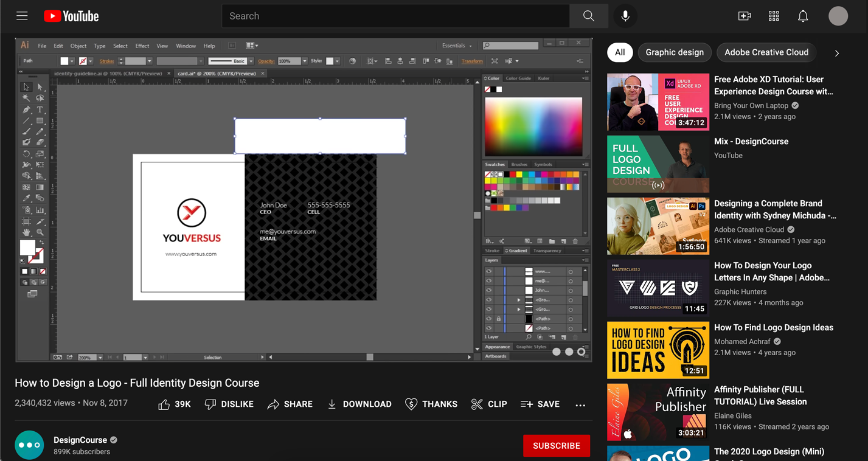Select the Pen tool in Illustrator video
The image size is (868, 461).
click(x=26, y=109)
